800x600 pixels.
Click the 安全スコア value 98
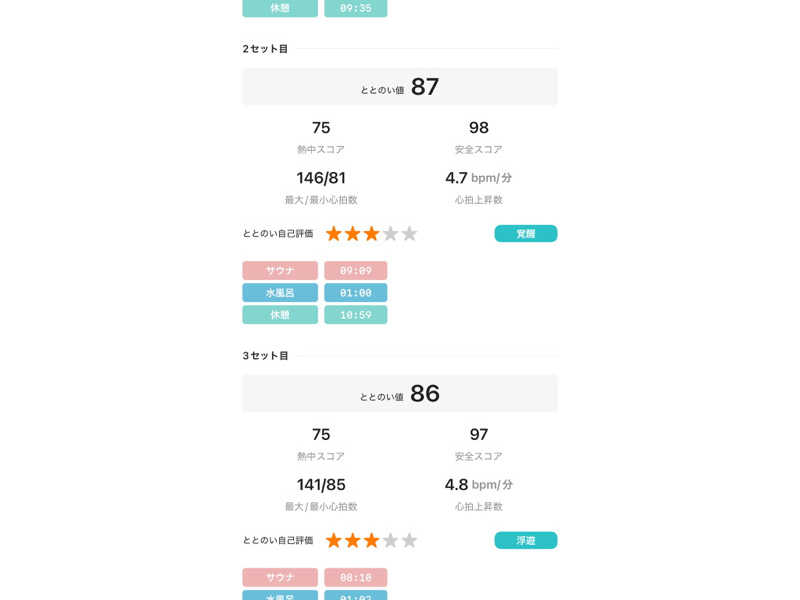pyautogui.click(x=479, y=128)
